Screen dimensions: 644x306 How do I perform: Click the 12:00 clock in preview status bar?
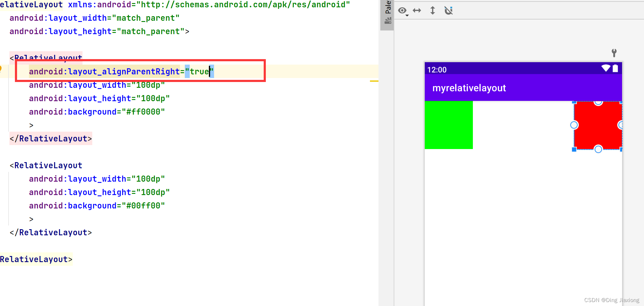click(x=437, y=70)
